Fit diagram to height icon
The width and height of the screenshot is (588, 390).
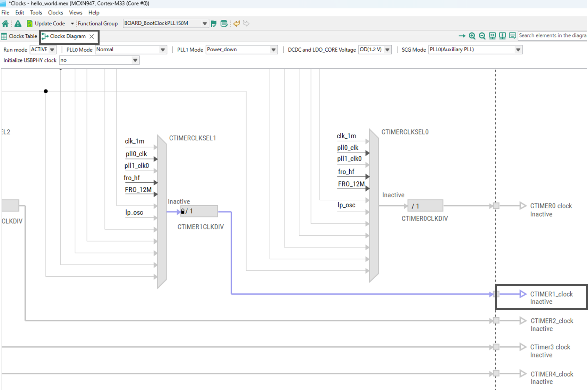502,36
